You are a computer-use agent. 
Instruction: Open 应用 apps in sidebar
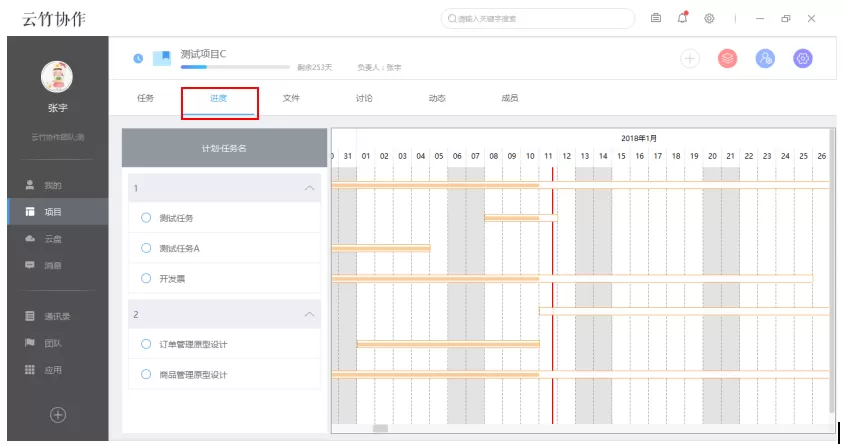coord(58,370)
